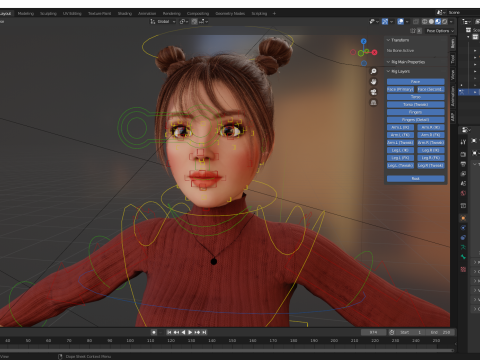
Task: Open the View sidebar tab
Action: 453,75
